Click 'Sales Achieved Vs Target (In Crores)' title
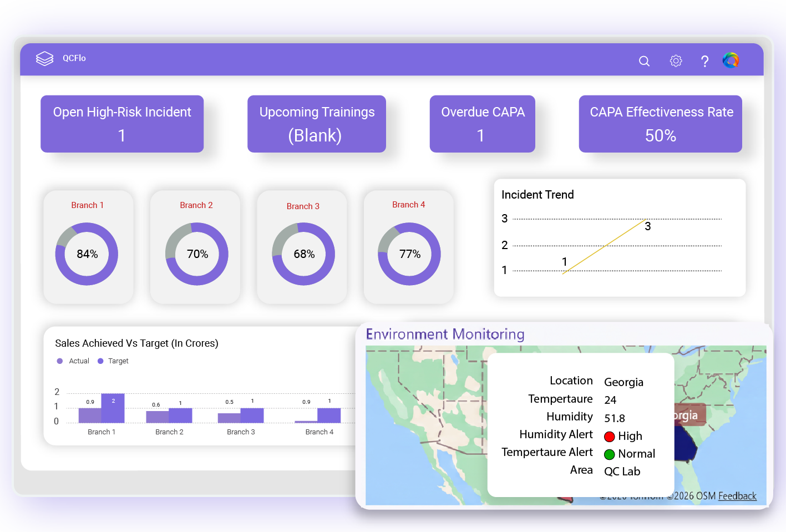The width and height of the screenshot is (786, 532). tap(136, 343)
